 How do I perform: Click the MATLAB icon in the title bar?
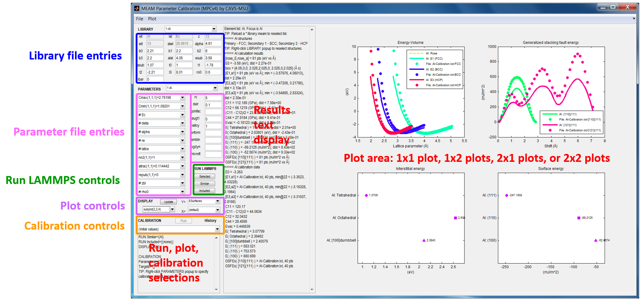(137, 8)
